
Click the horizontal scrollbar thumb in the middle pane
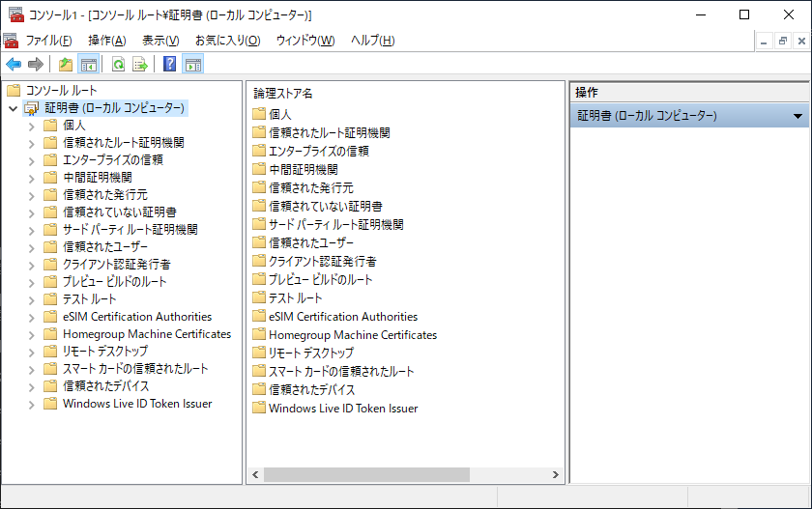coord(366,475)
